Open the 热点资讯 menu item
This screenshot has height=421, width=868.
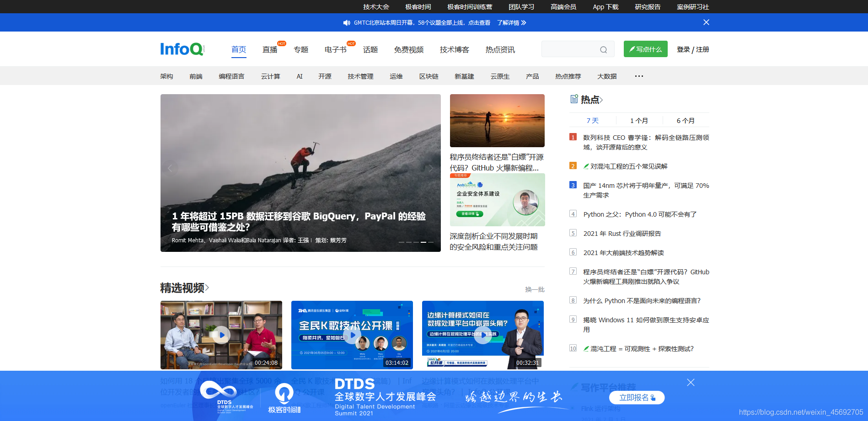coord(500,50)
